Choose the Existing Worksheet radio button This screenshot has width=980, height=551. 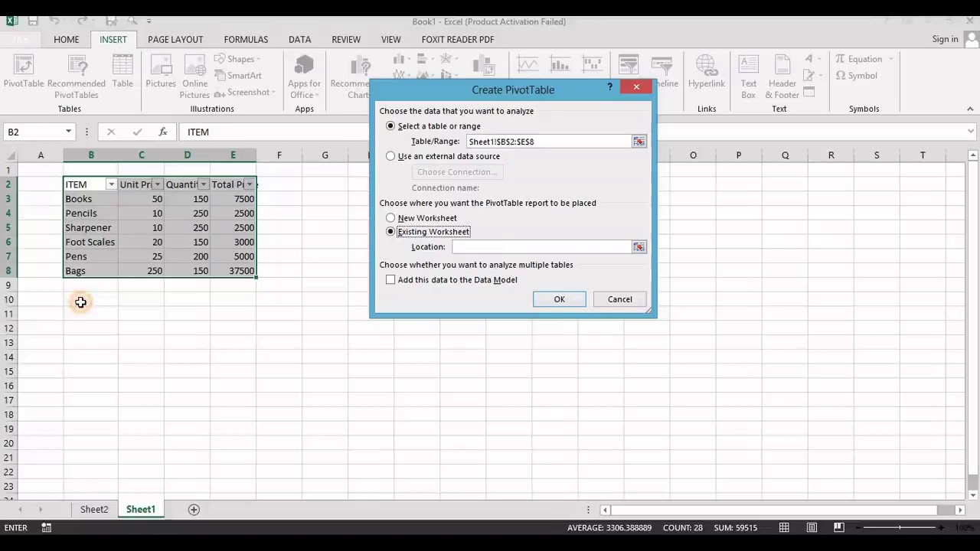pyautogui.click(x=390, y=232)
